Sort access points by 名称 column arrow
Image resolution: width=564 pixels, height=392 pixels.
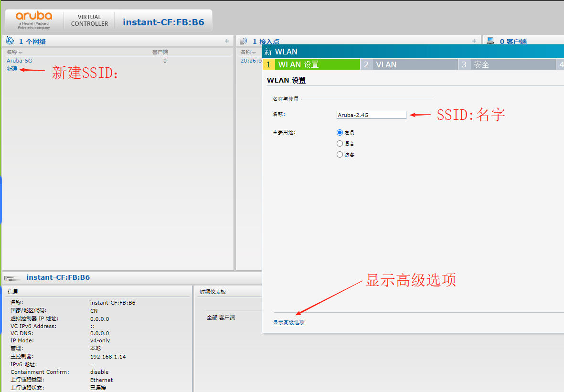point(254,53)
